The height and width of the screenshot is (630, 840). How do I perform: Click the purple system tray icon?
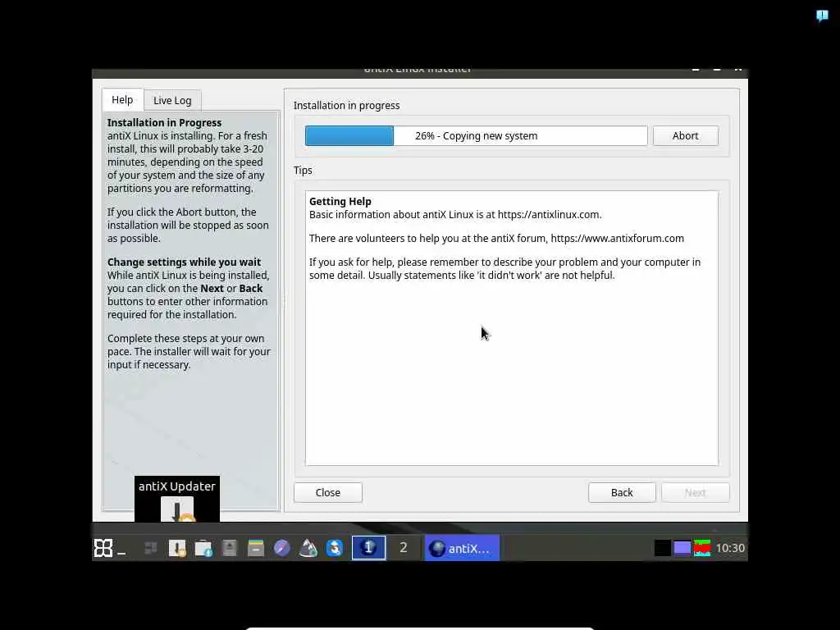[682, 547]
